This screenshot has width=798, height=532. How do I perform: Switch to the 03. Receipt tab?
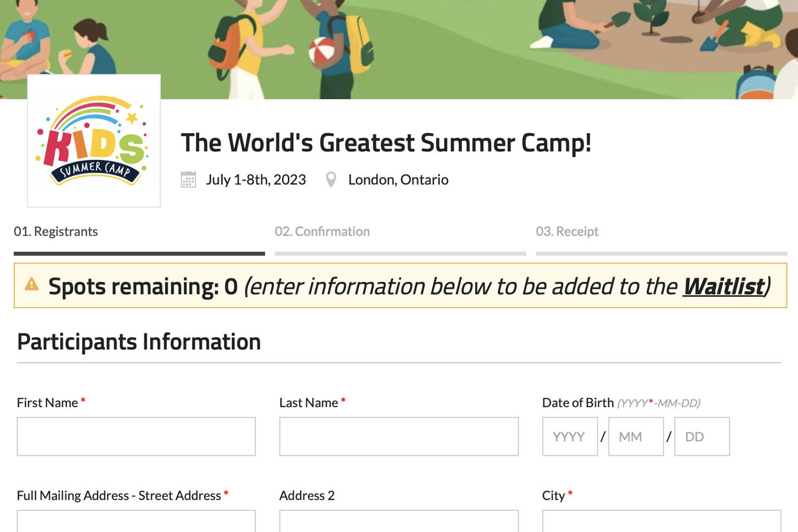568,231
